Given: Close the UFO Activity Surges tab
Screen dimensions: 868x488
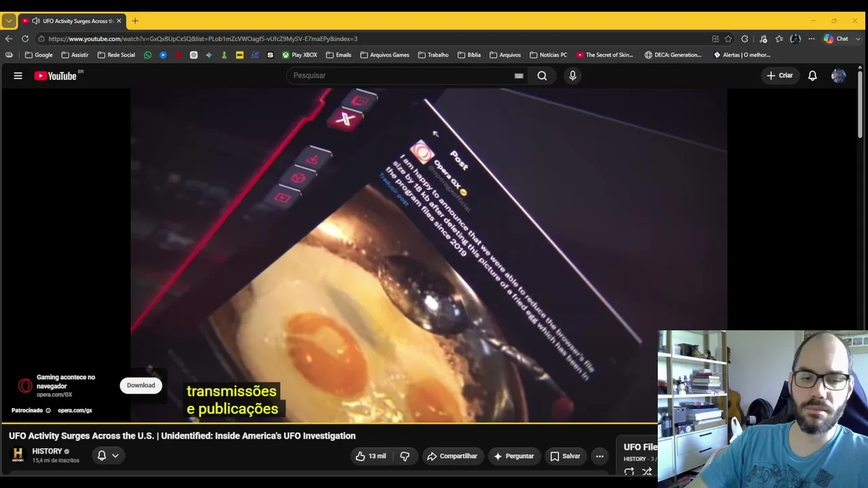Looking at the screenshot, I should (x=119, y=21).
